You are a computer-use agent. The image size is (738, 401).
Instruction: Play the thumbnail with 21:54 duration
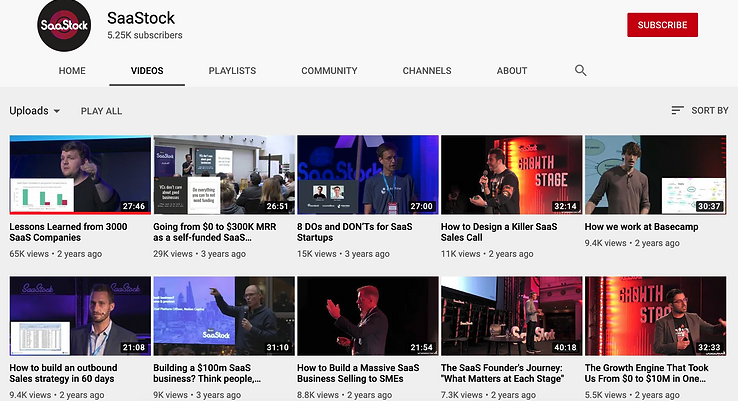[368, 316]
